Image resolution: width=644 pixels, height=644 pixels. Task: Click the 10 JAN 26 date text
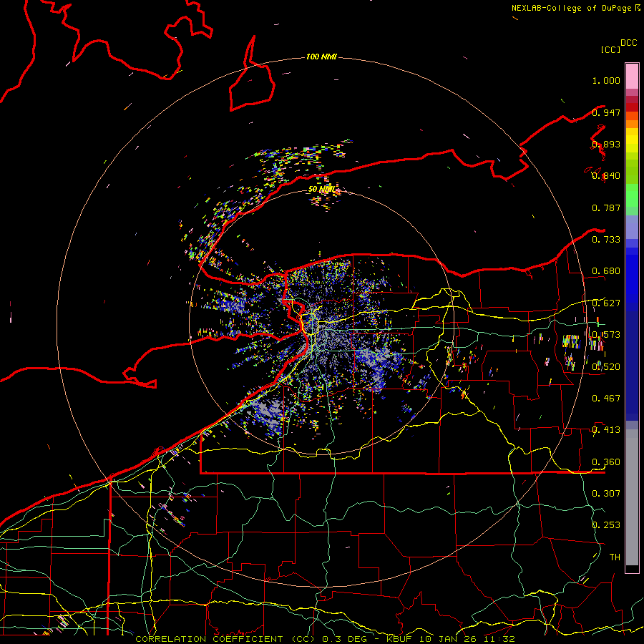[449, 639]
